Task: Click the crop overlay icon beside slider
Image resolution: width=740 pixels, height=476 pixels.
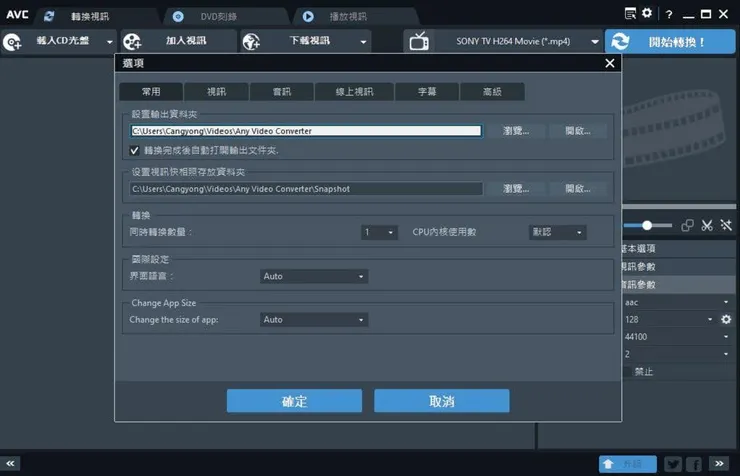Action: (687, 225)
